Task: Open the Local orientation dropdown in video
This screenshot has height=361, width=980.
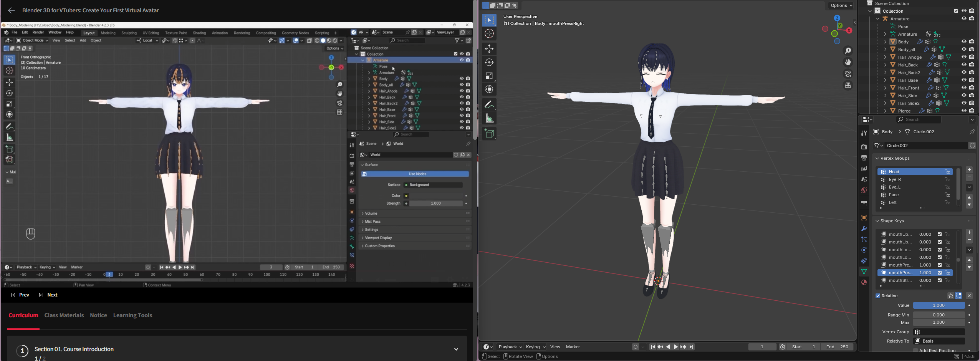Action: (147, 40)
